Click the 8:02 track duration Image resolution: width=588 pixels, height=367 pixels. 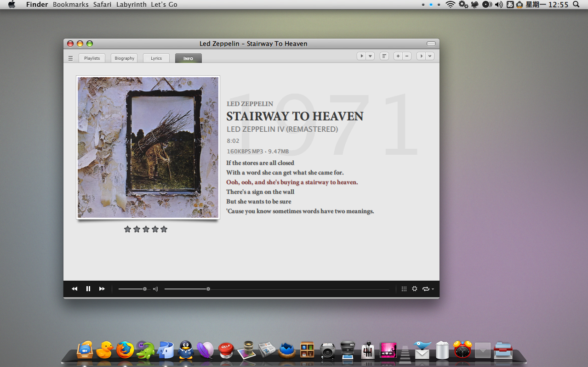(x=233, y=141)
